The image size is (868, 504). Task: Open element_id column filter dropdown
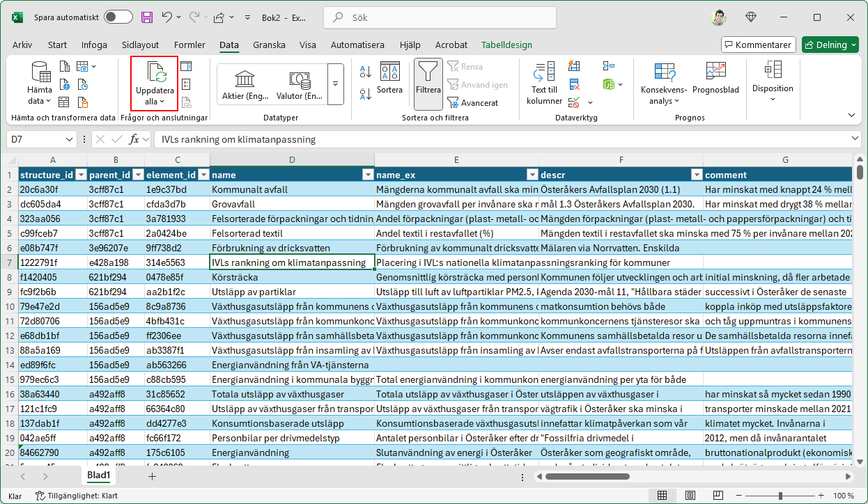[203, 175]
